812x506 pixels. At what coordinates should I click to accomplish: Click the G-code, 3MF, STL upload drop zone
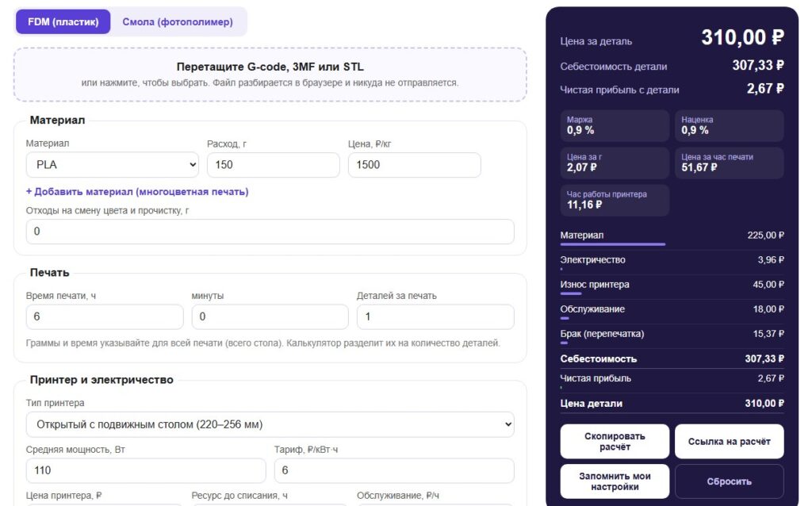click(270, 75)
